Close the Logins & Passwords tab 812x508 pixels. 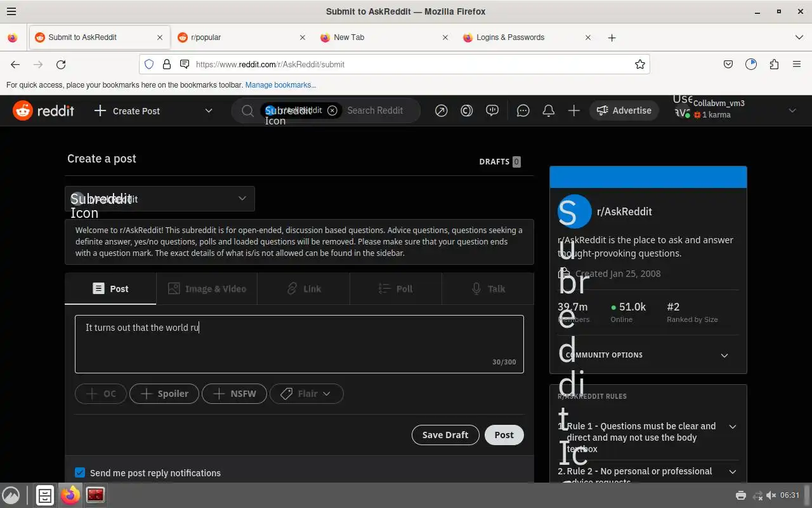tap(588, 37)
